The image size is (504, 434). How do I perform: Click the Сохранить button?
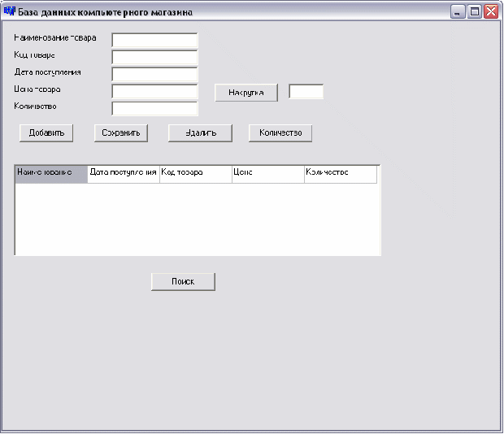click(121, 133)
